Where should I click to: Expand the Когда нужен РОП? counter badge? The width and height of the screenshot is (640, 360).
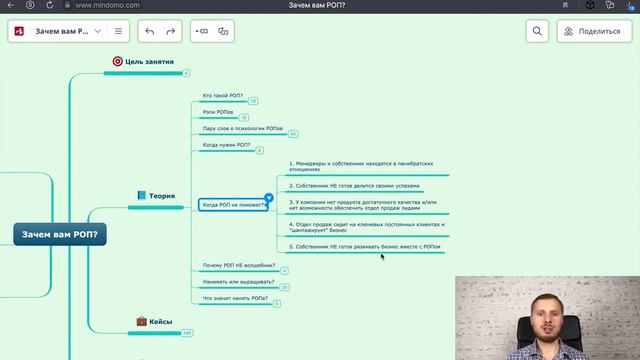260,151
